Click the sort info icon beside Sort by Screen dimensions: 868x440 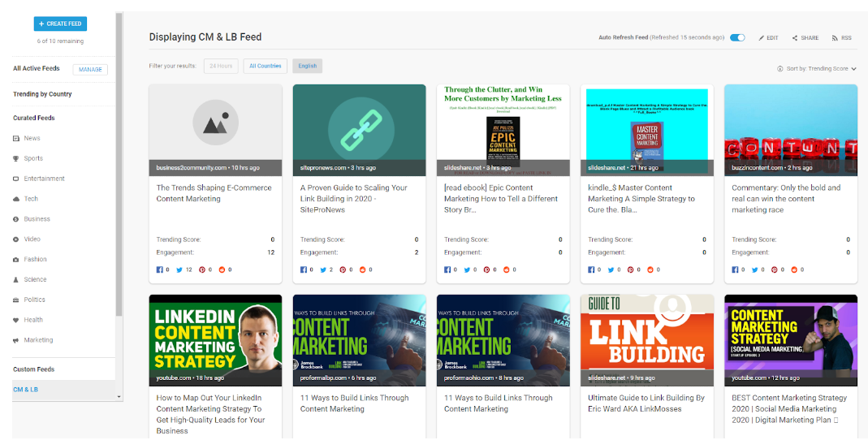780,69
